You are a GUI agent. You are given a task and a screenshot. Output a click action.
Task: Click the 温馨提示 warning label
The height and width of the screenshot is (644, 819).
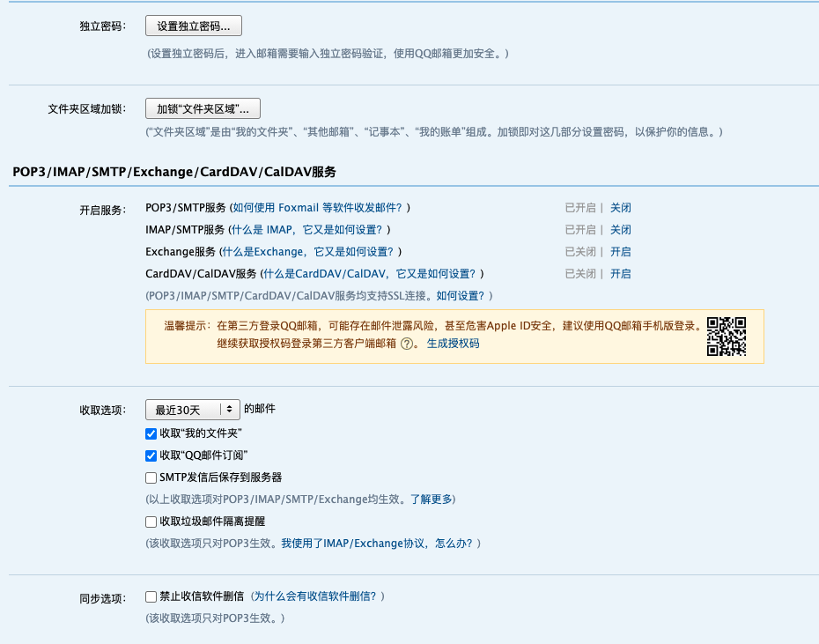coord(188,326)
